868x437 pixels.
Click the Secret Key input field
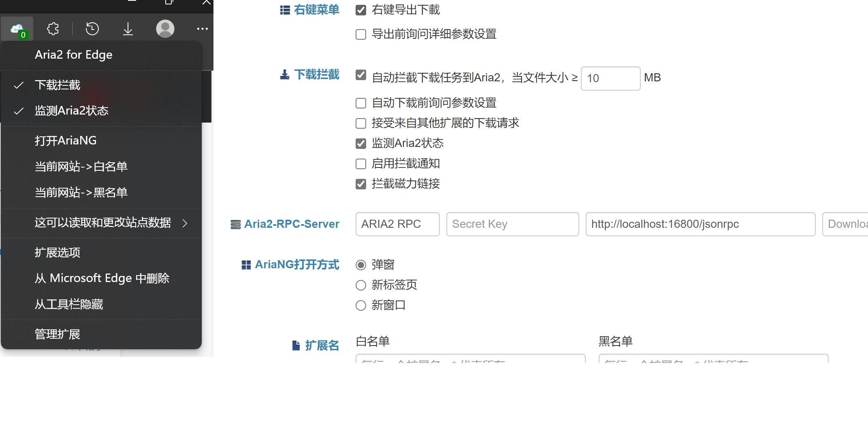(512, 224)
